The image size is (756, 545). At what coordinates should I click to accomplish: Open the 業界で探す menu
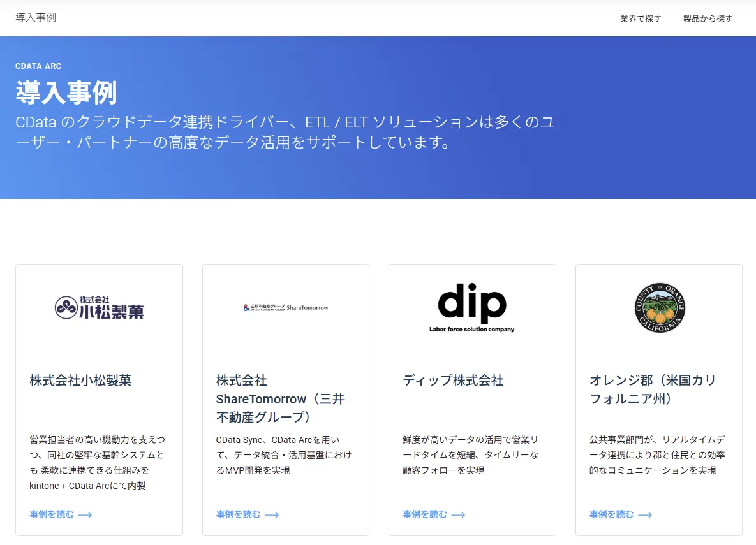coord(641,18)
